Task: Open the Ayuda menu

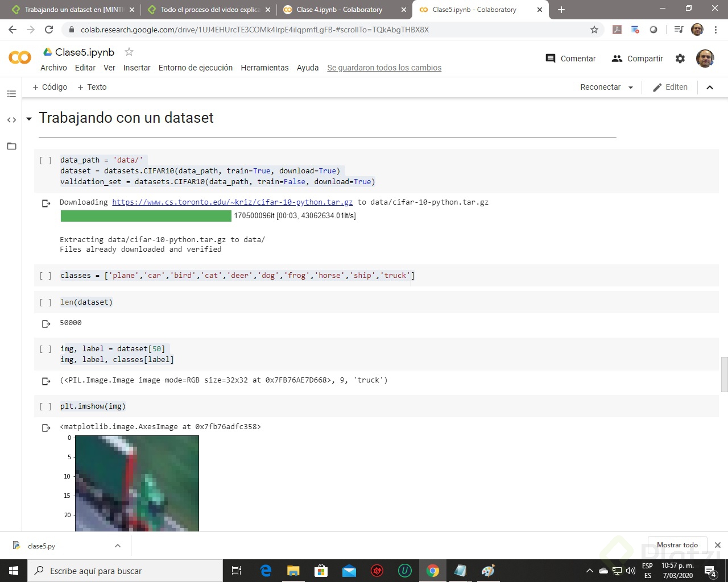Action: pos(308,68)
